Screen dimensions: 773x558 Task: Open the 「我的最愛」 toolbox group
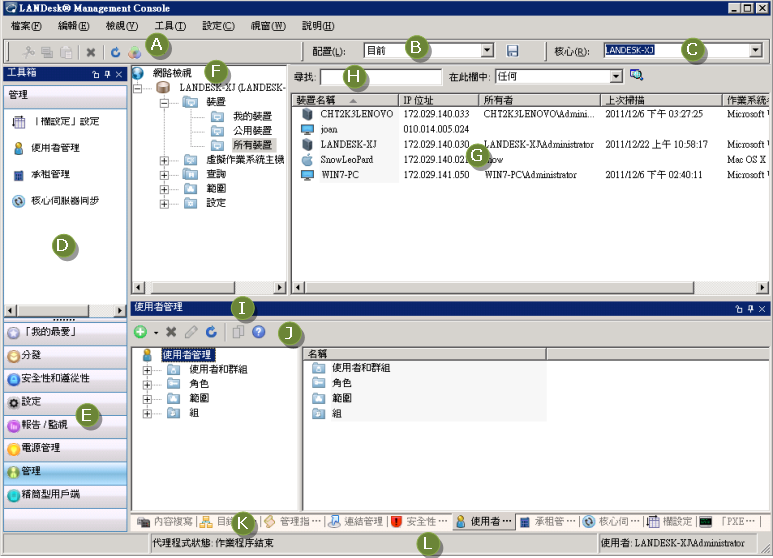click(65, 333)
